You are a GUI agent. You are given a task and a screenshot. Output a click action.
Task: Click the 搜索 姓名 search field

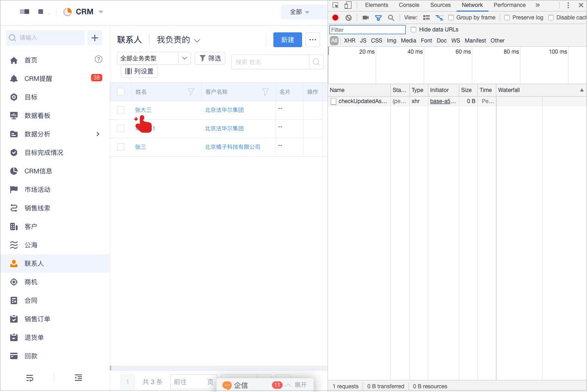click(270, 62)
